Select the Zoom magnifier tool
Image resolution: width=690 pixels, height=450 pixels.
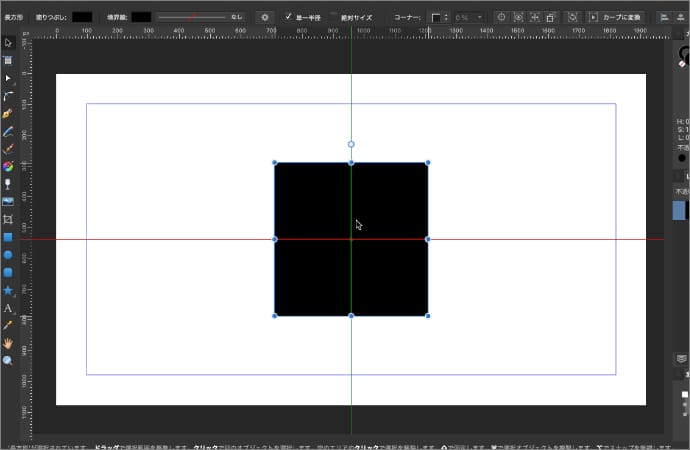[x=8, y=360]
